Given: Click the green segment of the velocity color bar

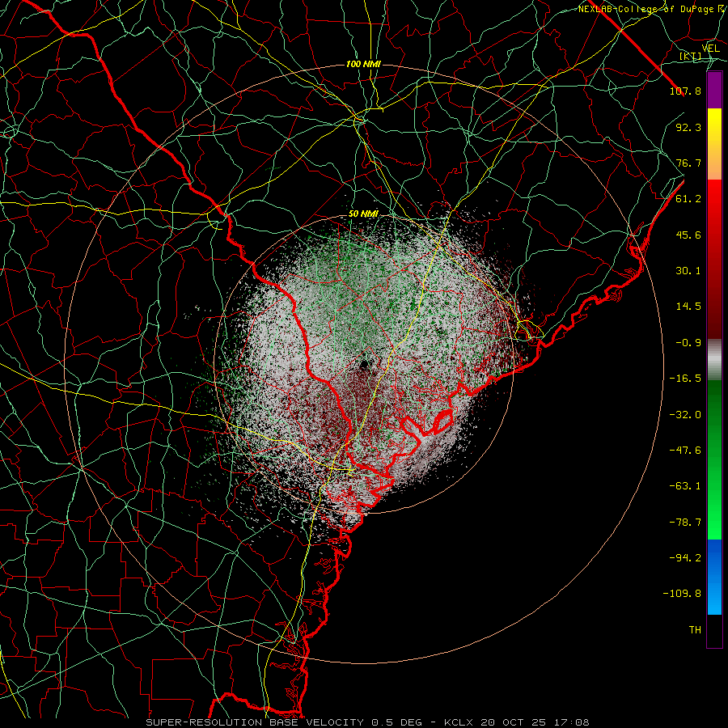Looking at the screenshot, I should (714, 459).
